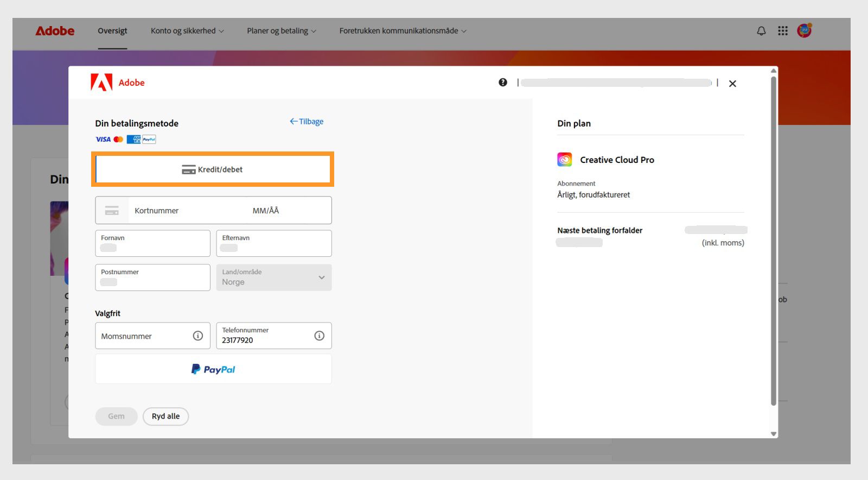
Task: Choose the PayPal payment button
Action: coord(213,369)
